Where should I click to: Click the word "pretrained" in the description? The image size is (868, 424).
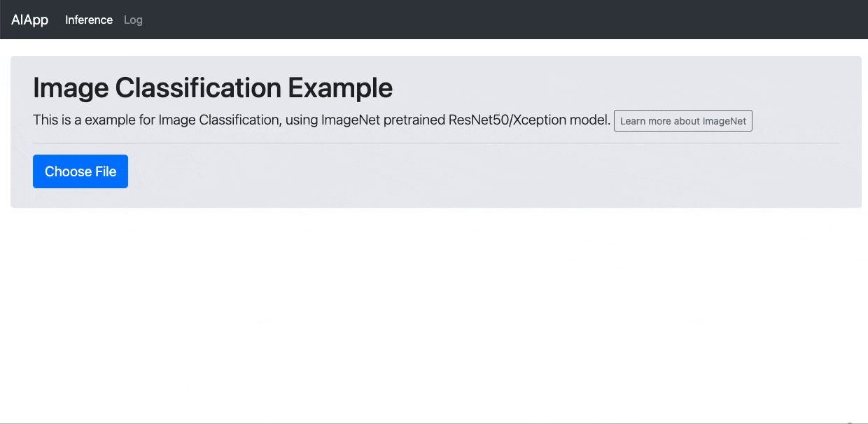(414, 120)
